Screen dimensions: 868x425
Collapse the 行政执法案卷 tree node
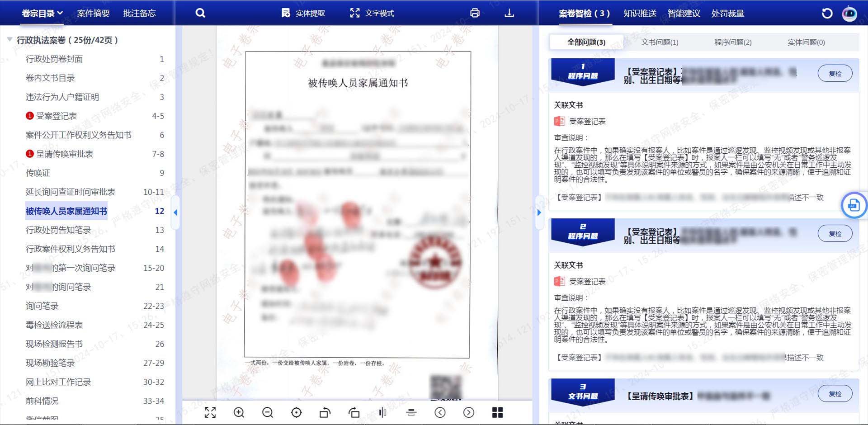pyautogui.click(x=9, y=39)
